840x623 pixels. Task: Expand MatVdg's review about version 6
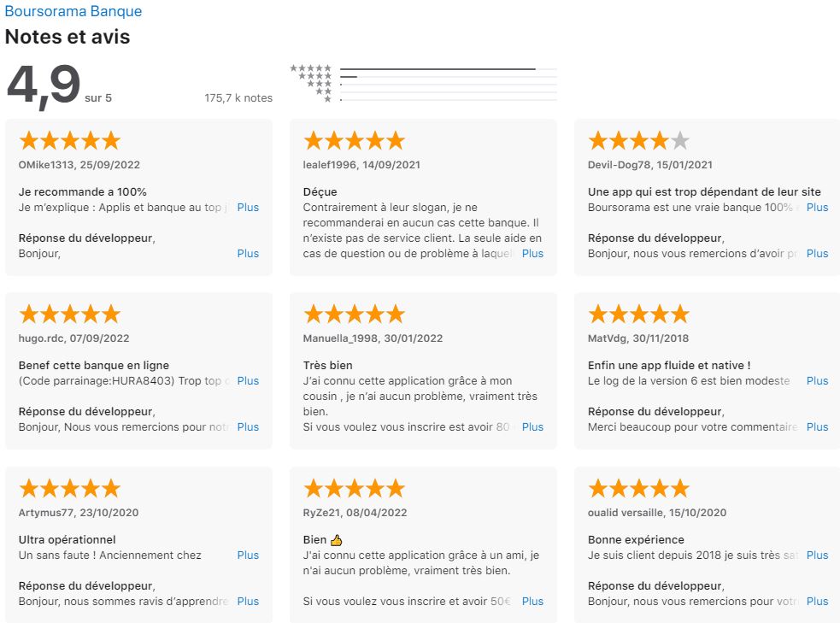point(817,381)
